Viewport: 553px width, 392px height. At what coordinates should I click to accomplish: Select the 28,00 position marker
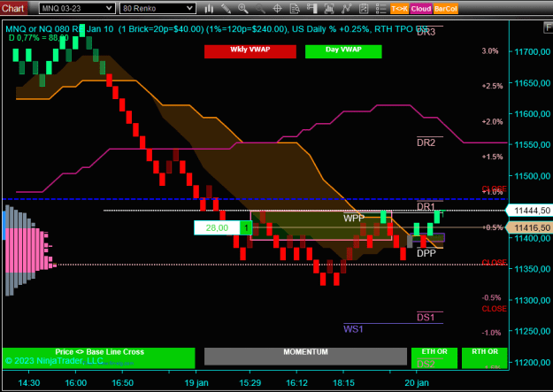tap(217, 228)
